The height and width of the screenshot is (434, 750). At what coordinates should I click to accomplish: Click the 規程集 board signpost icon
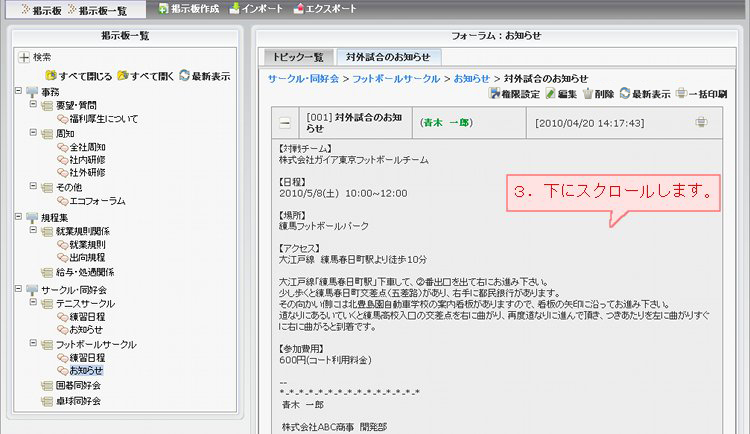[x=32, y=218]
